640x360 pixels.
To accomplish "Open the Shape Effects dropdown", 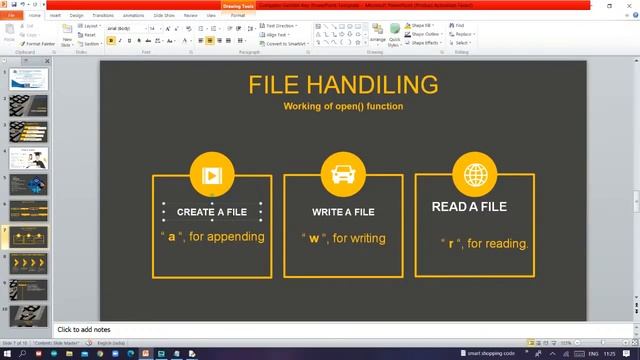I will 424,43.
